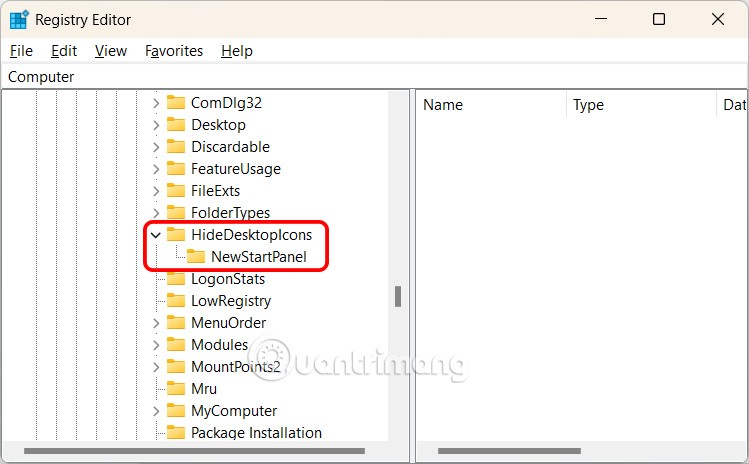The image size is (749, 464).
Task: Expand the Desktop key
Action: pos(156,125)
